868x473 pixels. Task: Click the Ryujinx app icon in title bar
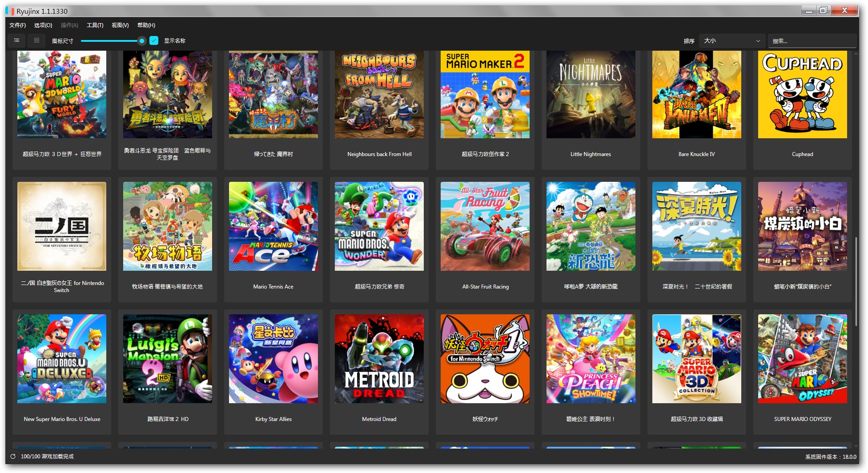point(10,11)
